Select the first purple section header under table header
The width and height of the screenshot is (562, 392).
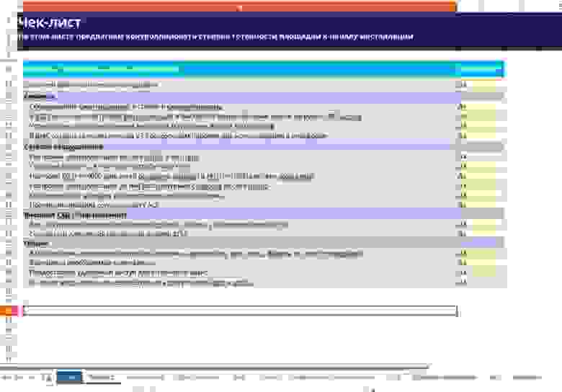click(x=263, y=97)
